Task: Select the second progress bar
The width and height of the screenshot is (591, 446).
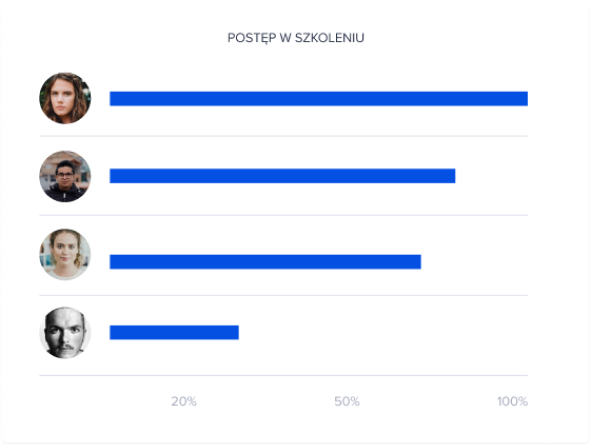Action: [x=282, y=176]
